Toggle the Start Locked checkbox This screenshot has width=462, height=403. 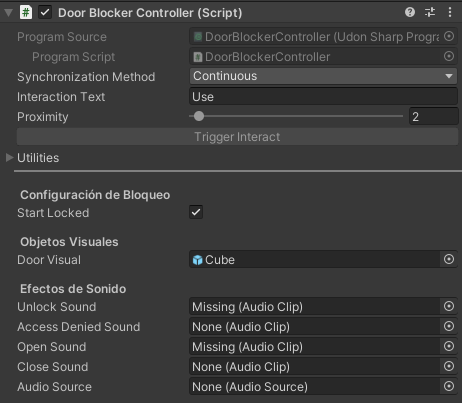click(x=196, y=212)
